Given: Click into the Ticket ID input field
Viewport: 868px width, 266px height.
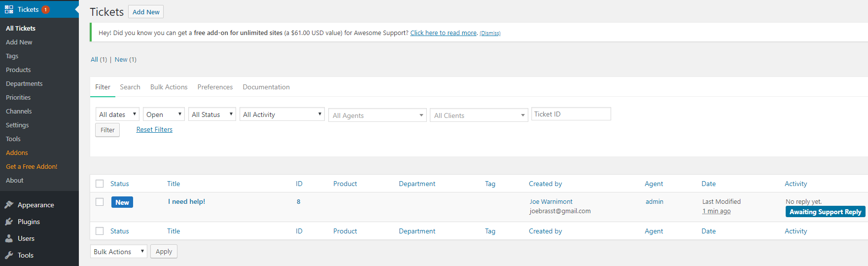Looking at the screenshot, I should [x=571, y=114].
